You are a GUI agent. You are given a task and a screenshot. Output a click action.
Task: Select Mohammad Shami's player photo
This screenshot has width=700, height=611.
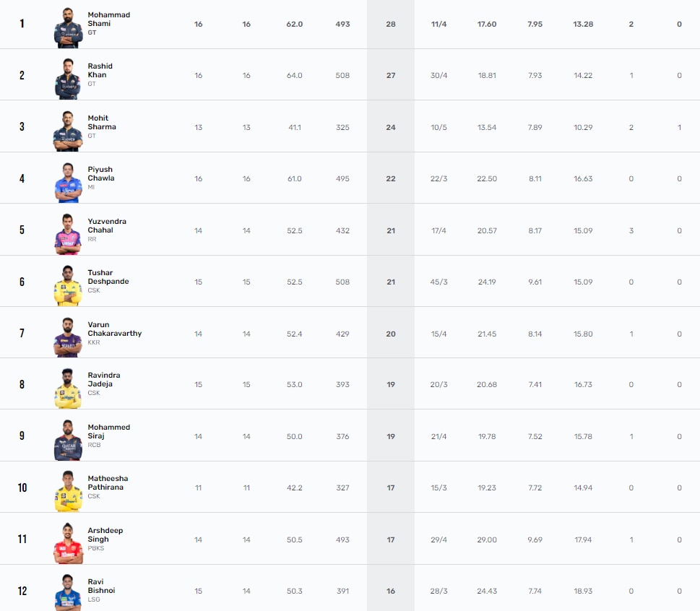point(67,23)
